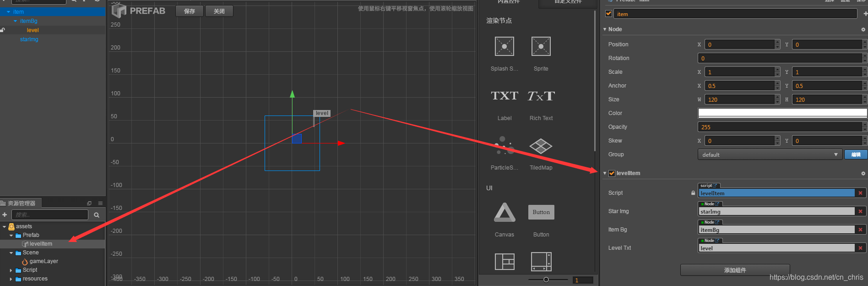Increment the Size W stepper
Viewport: 868px width, 286px height.
coord(777,97)
